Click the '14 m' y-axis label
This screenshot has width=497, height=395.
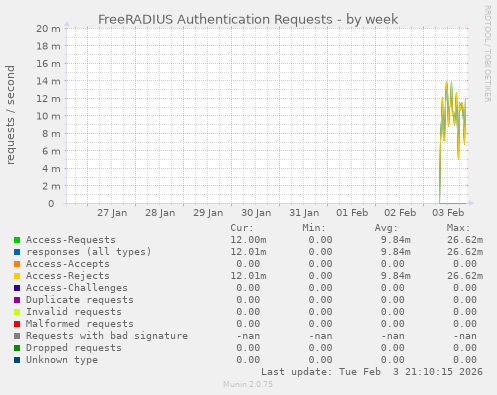48,81
